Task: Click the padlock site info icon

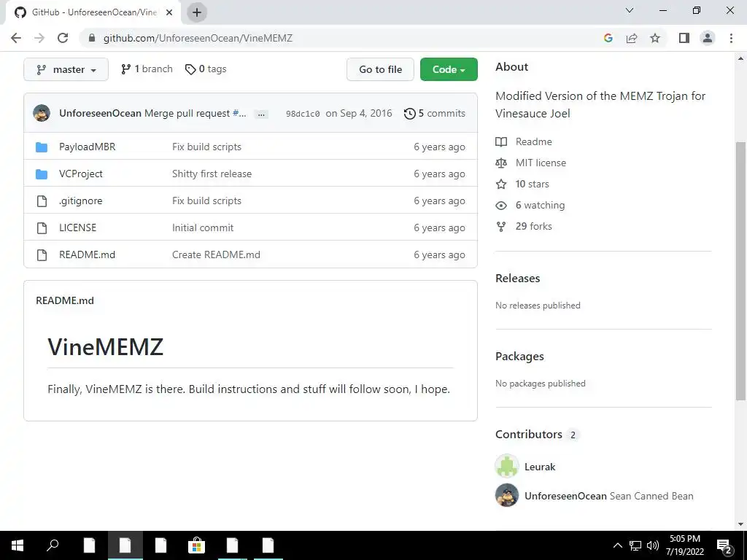Action: pyautogui.click(x=92, y=38)
